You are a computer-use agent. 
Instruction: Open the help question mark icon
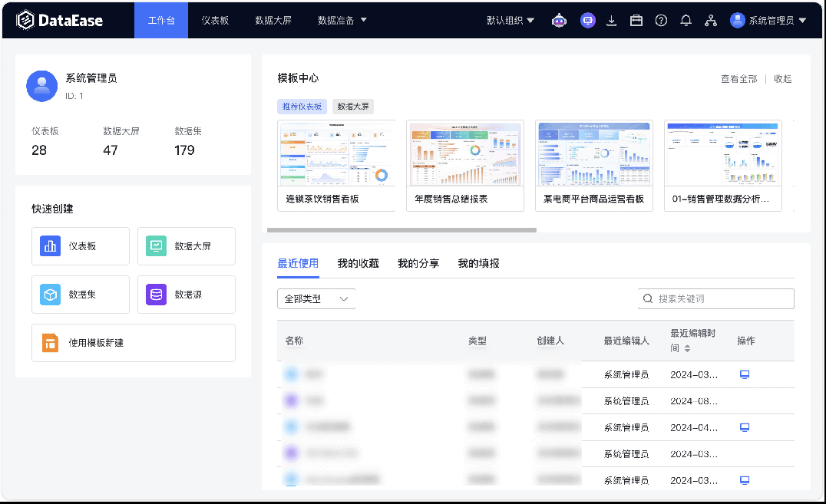tap(661, 20)
